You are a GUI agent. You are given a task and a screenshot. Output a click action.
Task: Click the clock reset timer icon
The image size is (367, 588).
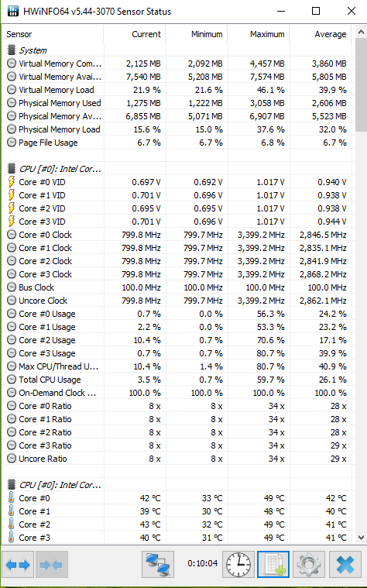[238, 564]
